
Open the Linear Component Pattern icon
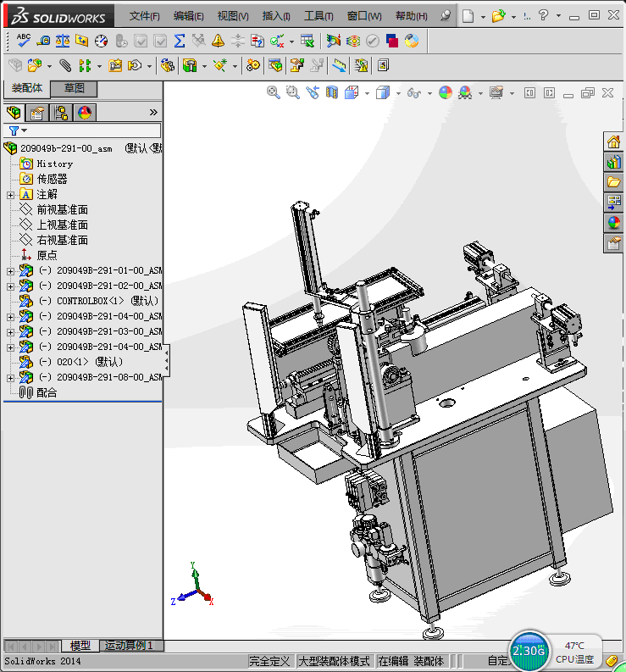pyautogui.click(x=85, y=65)
